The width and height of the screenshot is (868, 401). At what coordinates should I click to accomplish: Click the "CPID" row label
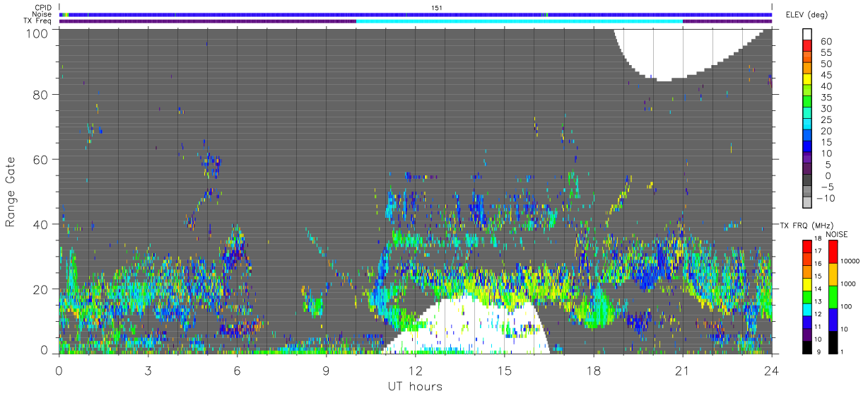click(42, 8)
